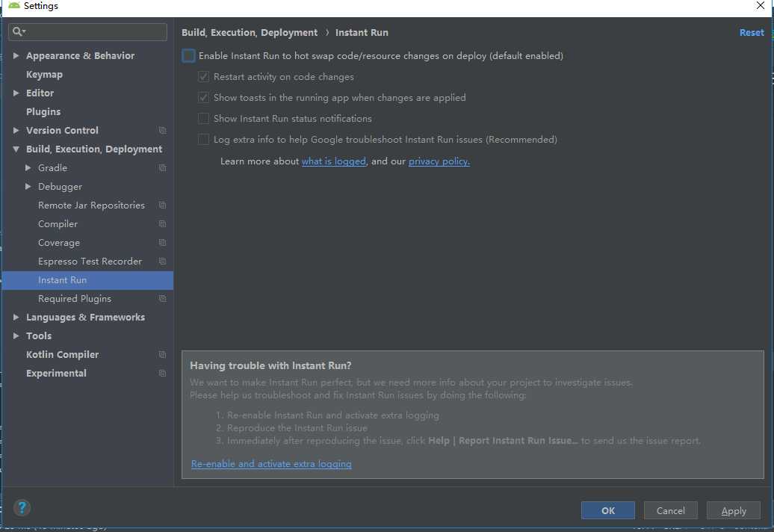774x532 pixels.
Task: Collapse the Build, Execution, Deployment section
Action: 16,149
